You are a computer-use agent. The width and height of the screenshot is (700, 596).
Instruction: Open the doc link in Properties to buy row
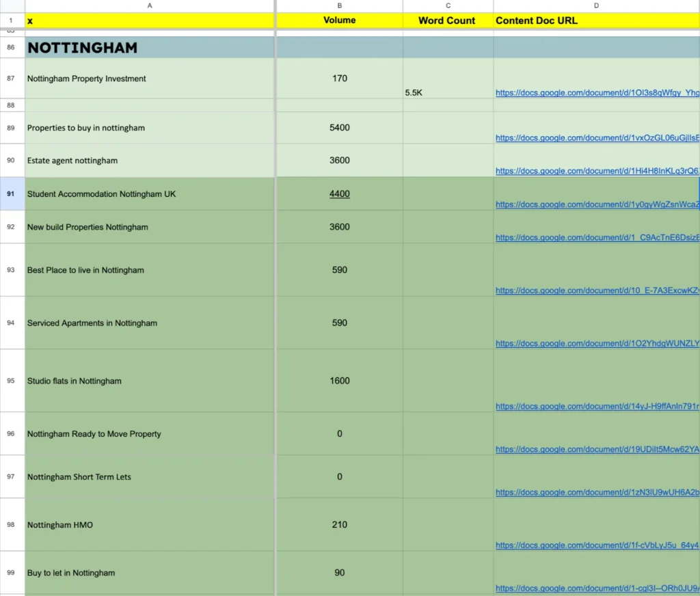click(597, 138)
